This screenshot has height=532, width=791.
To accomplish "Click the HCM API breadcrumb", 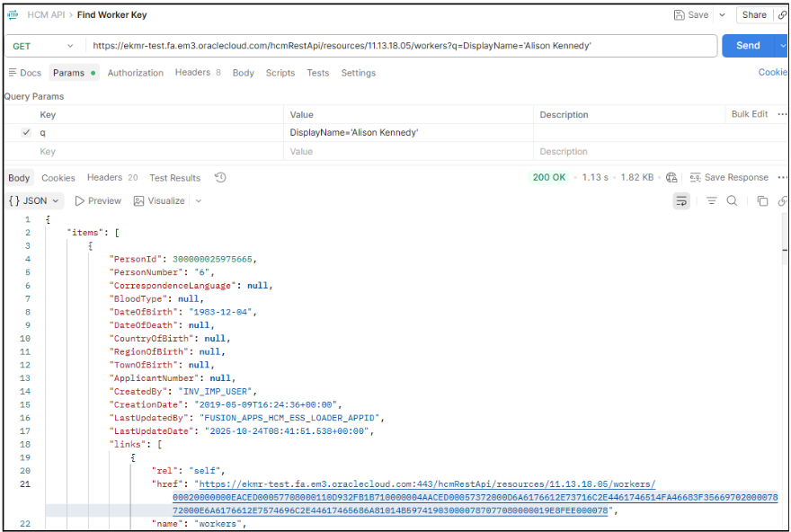I will pyautogui.click(x=46, y=14).
